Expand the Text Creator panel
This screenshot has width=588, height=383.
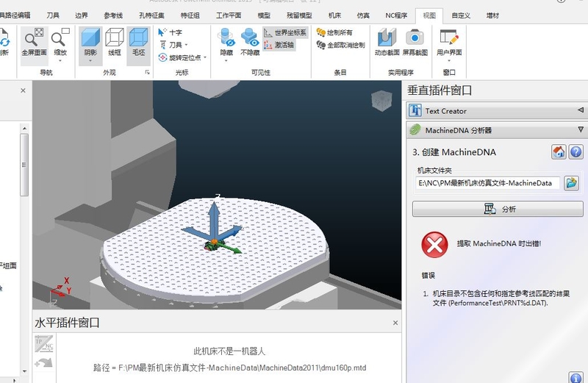pos(581,110)
